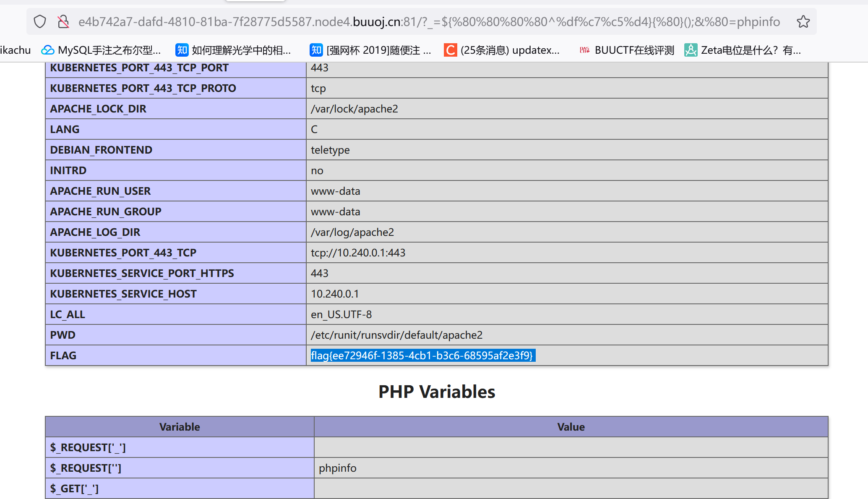Viewport: 868px width, 499px height.
Task: Click the INITRD variable cell
Action: pyautogui.click(x=176, y=170)
